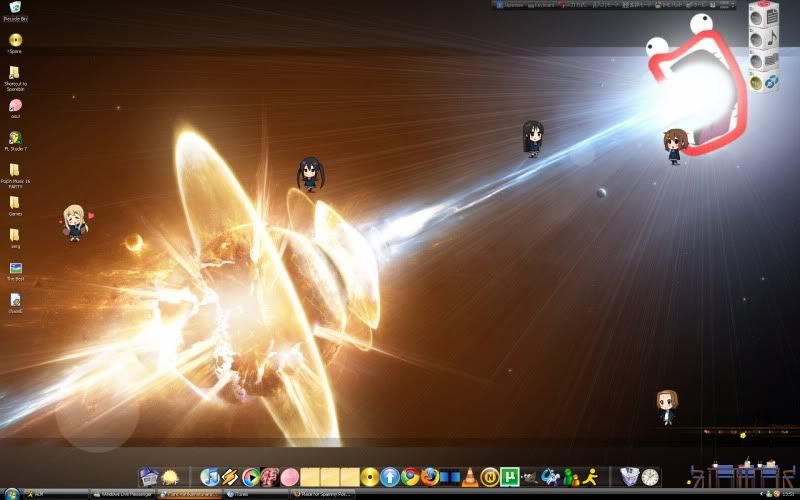The width and height of the screenshot is (800, 500).
Task: Click the iTunes icon in the dock
Action: 210,477
